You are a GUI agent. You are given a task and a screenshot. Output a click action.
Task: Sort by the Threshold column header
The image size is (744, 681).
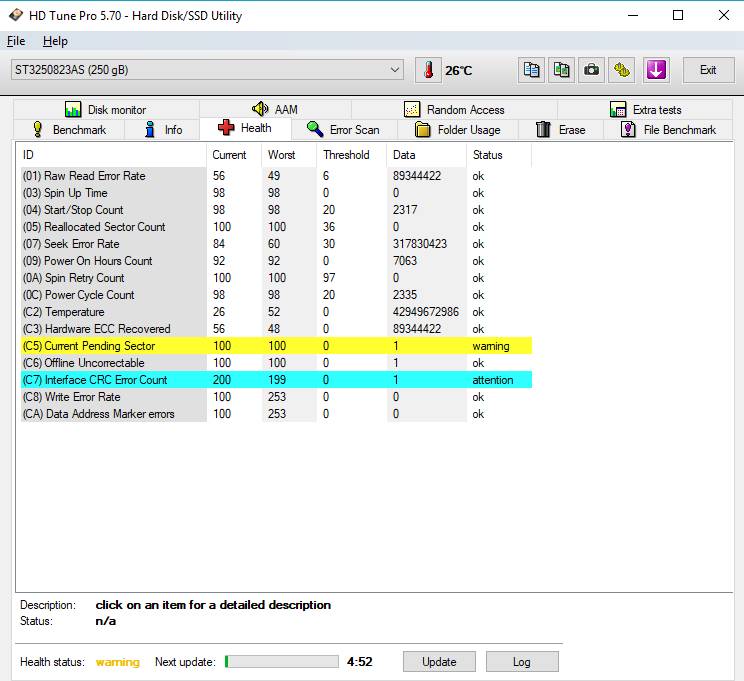click(x=352, y=155)
